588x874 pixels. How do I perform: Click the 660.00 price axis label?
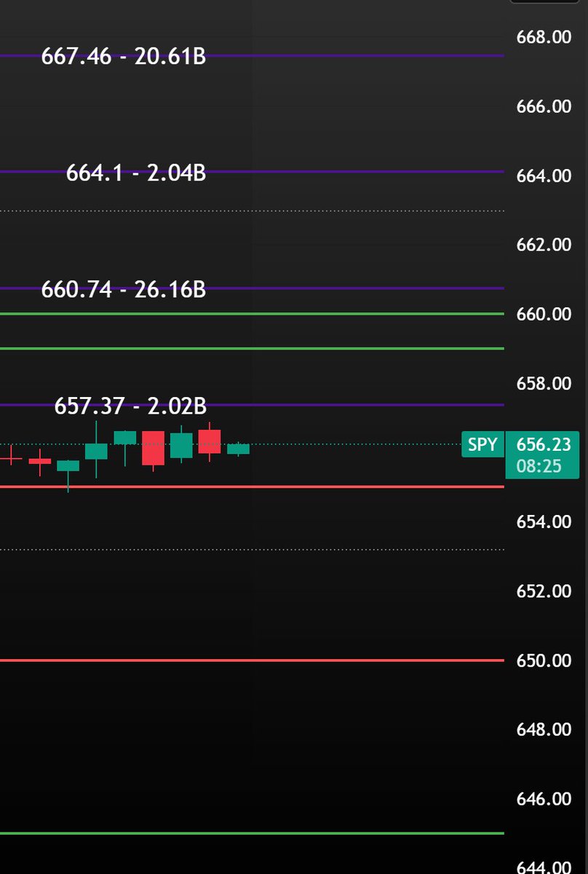click(x=543, y=314)
